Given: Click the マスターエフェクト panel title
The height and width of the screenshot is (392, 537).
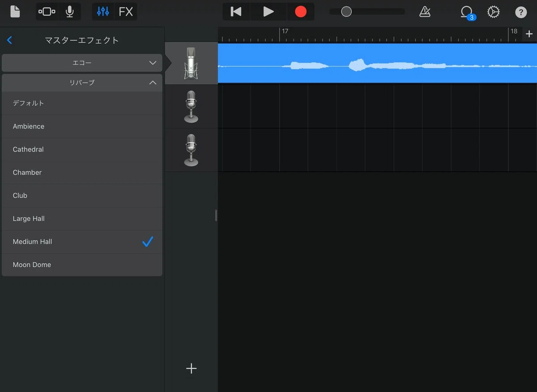Looking at the screenshot, I should click(x=82, y=40).
